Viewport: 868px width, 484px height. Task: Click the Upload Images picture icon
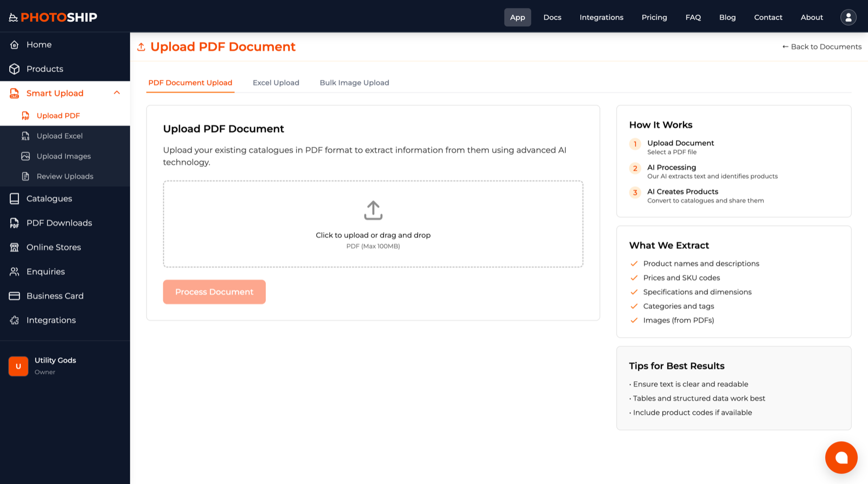[25, 156]
